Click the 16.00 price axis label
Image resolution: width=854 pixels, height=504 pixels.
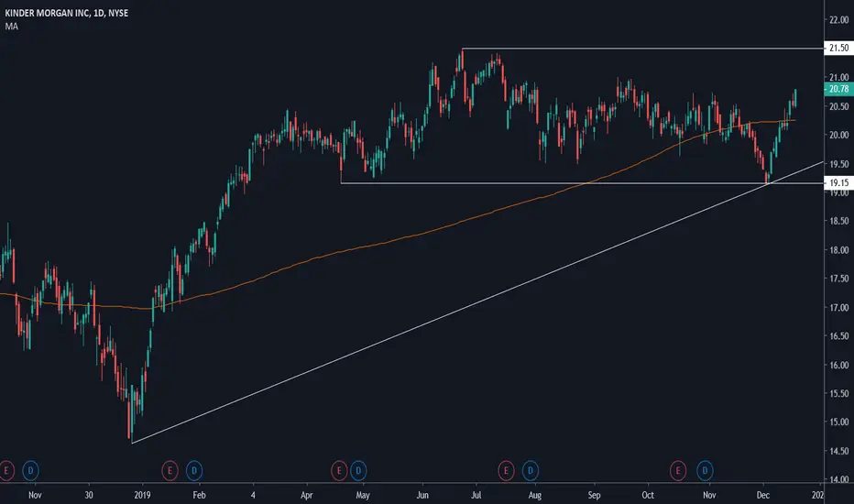838,365
